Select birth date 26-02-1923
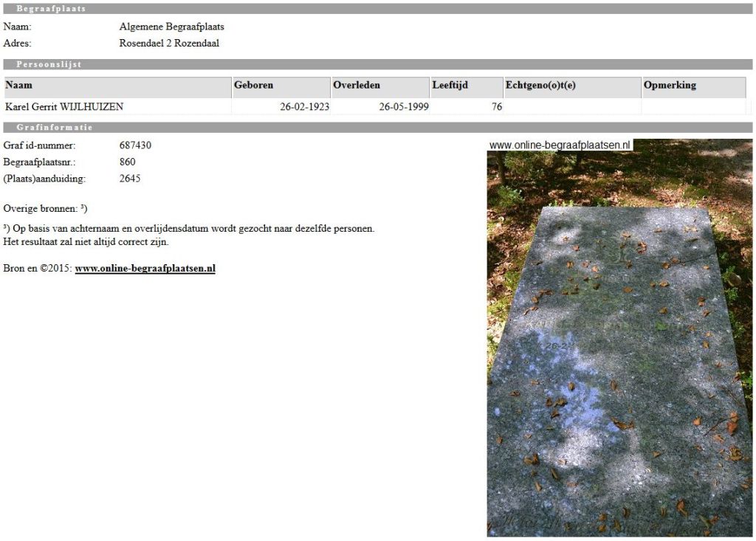 pyautogui.click(x=305, y=107)
